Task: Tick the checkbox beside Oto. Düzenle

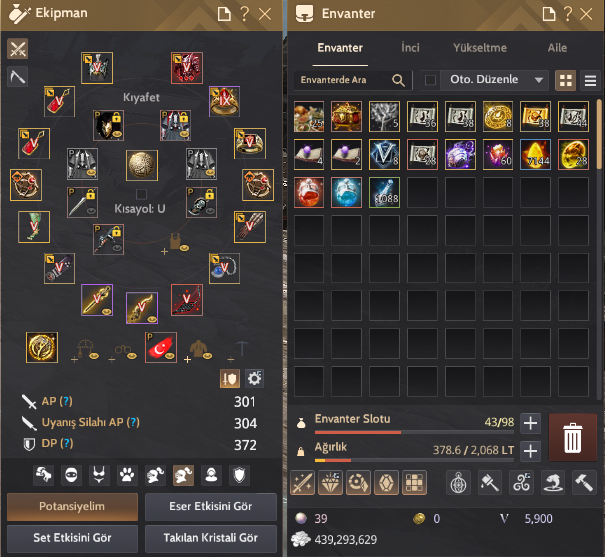Action: [430, 80]
